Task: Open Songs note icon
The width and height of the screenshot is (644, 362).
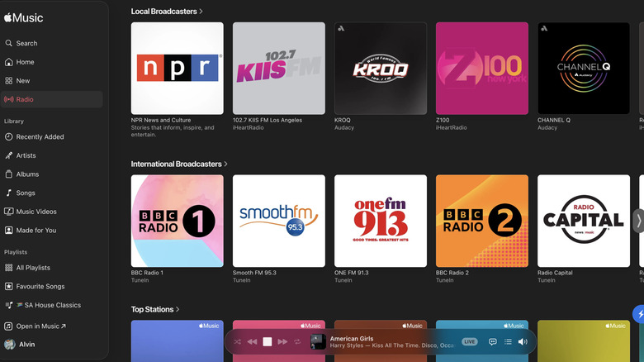Action: 8,193
